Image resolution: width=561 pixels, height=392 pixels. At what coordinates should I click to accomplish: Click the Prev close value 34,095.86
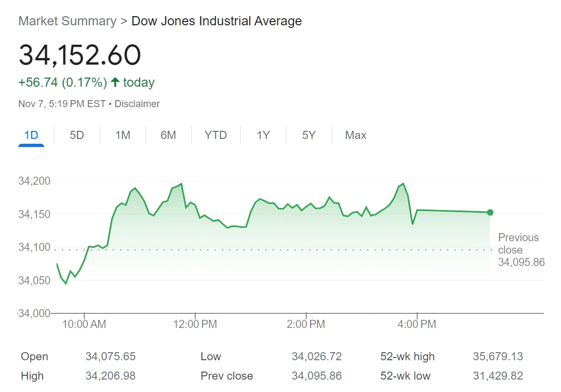[317, 376]
